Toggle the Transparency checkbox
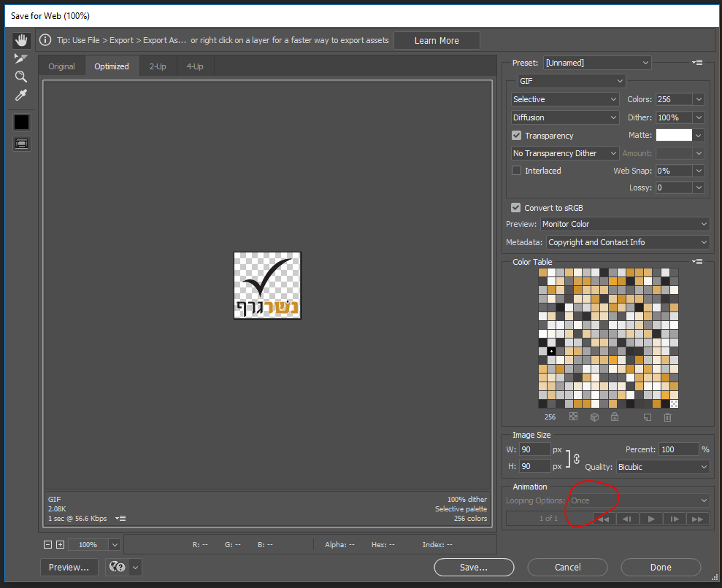 (x=516, y=135)
